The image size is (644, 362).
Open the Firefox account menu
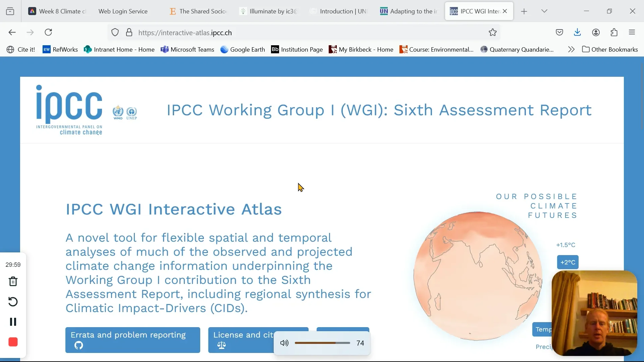tap(596, 32)
